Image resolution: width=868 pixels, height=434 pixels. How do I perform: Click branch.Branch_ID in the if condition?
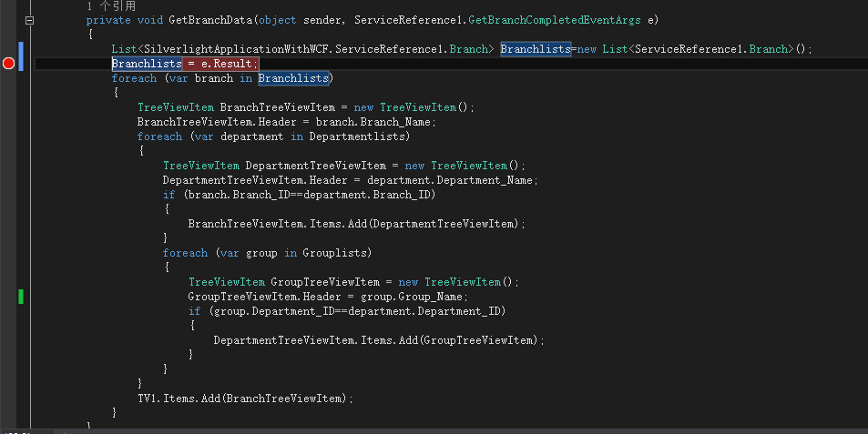point(239,195)
